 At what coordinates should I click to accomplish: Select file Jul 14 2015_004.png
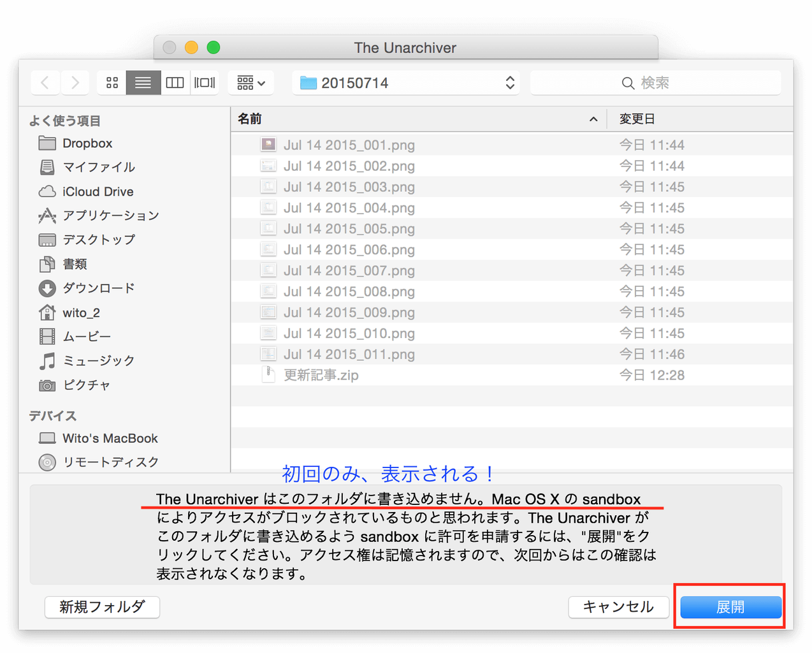(512, 208)
